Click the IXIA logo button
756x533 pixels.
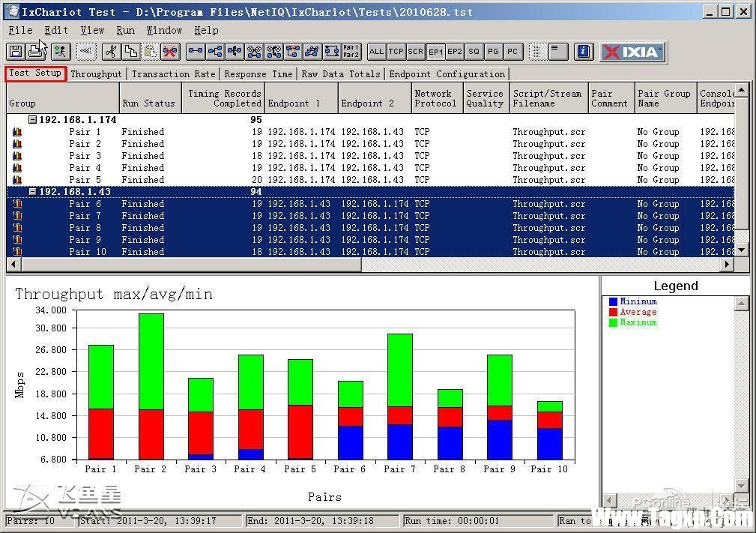pos(632,52)
